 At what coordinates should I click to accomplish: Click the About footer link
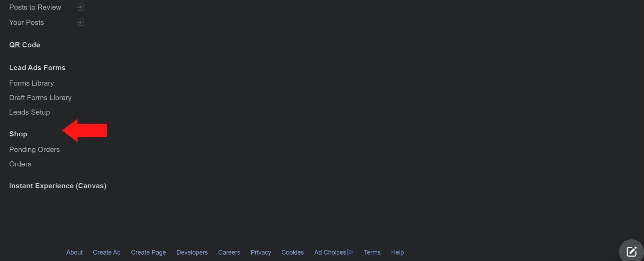click(74, 252)
